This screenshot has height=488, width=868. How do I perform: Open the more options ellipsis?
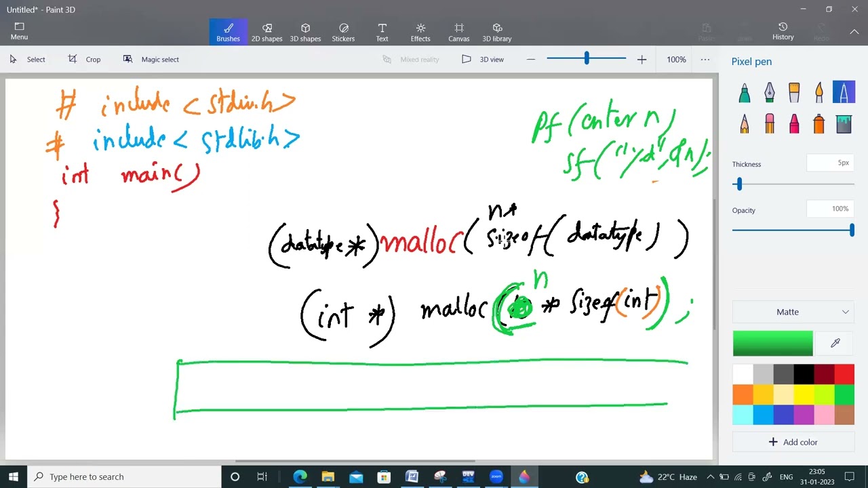click(x=705, y=60)
